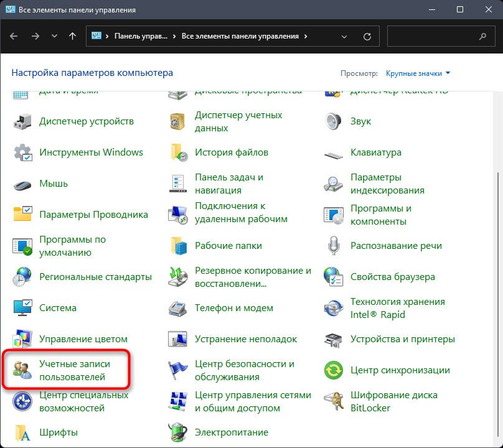Viewport: 503px width, 448px height.
Task: Open the Программы по умолчанию icon
Action: click(22, 246)
